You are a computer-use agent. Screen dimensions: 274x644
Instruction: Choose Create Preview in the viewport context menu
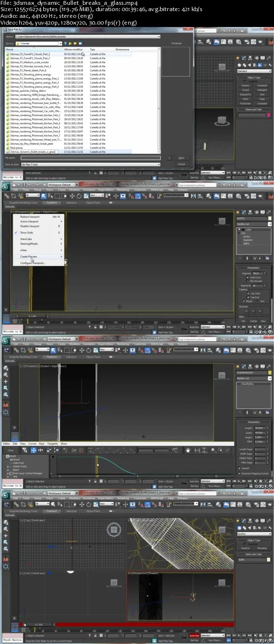(28, 256)
